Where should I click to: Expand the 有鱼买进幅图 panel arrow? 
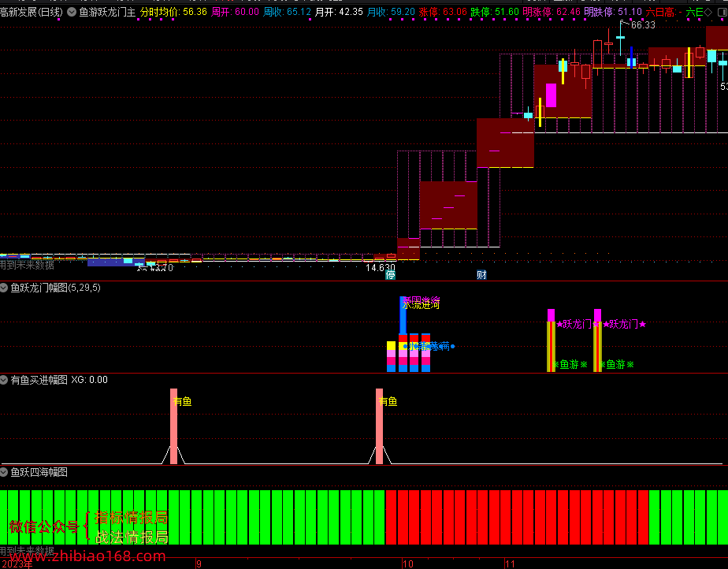pyautogui.click(x=4, y=380)
